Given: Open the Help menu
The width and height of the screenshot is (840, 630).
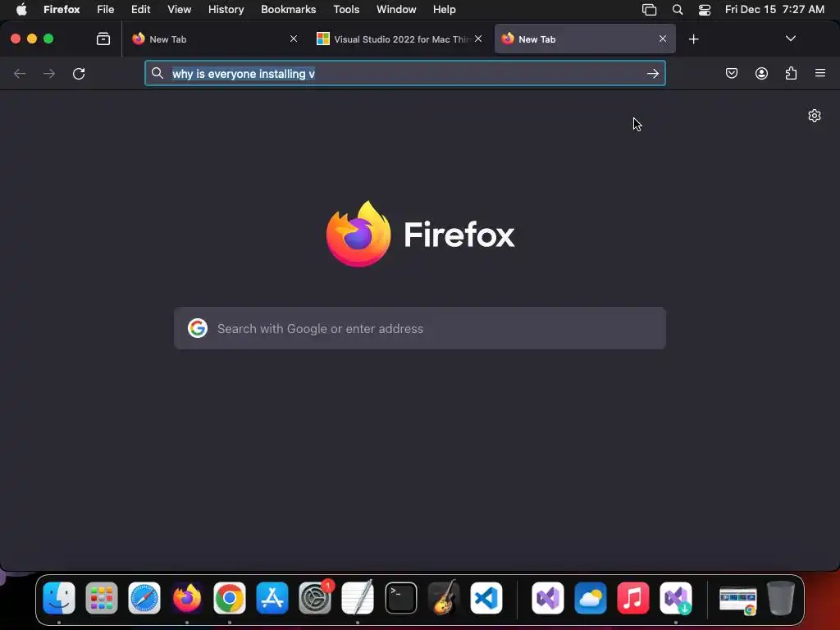Looking at the screenshot, I should click(444, 9).
